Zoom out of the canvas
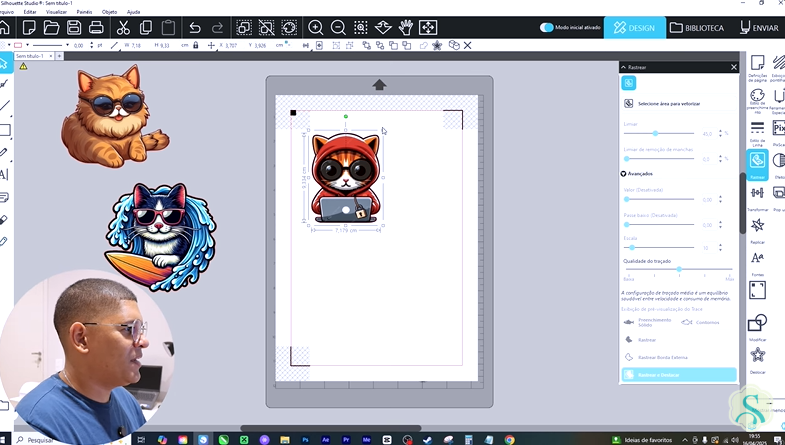Viewport: 785px width, 445px height. [338, 28]
